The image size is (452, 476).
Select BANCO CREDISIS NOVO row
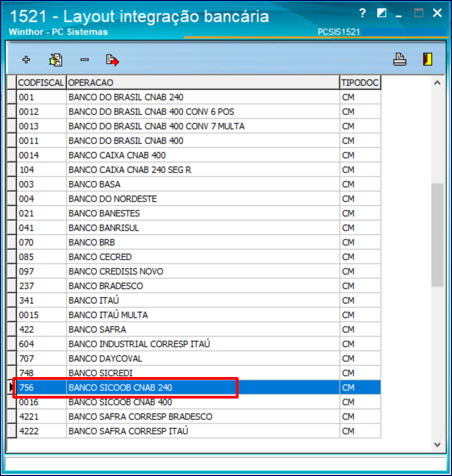(x=199, y=272)
